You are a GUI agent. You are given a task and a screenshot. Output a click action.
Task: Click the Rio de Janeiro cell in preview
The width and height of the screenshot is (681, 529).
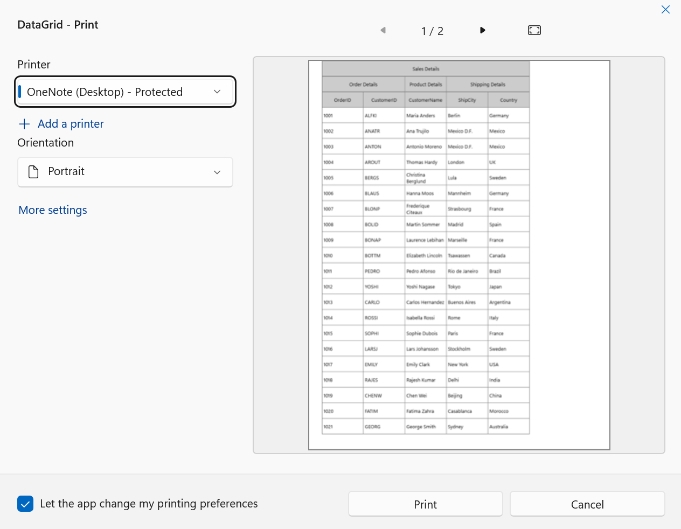click(467, 271)
